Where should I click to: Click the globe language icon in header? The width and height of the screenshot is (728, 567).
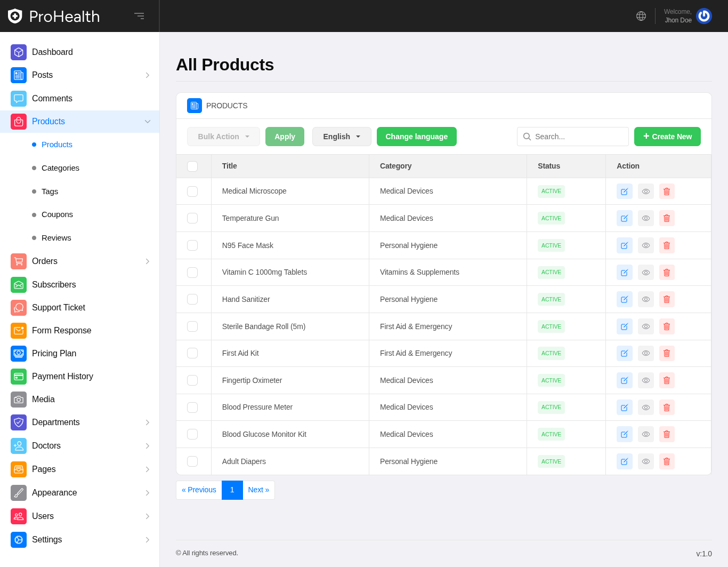(x=641, y=16)
